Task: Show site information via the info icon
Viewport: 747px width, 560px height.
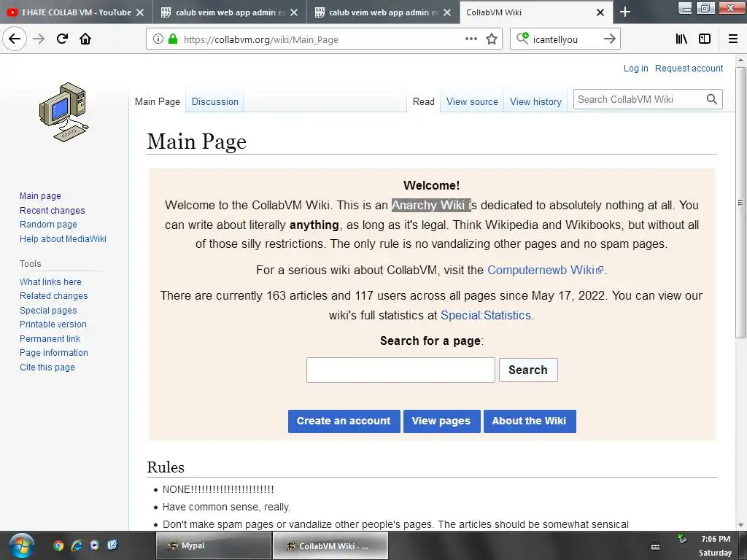Action: coord(158,39)
